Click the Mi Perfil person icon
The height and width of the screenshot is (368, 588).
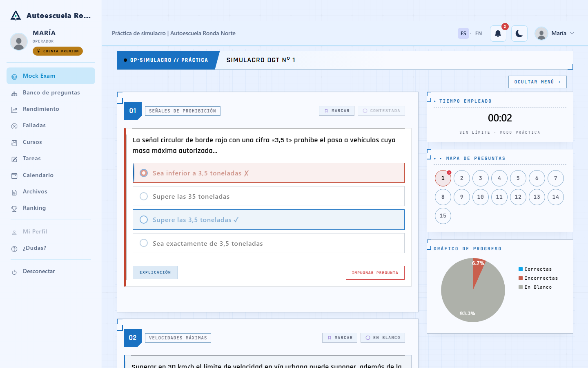tap(14, 232)
